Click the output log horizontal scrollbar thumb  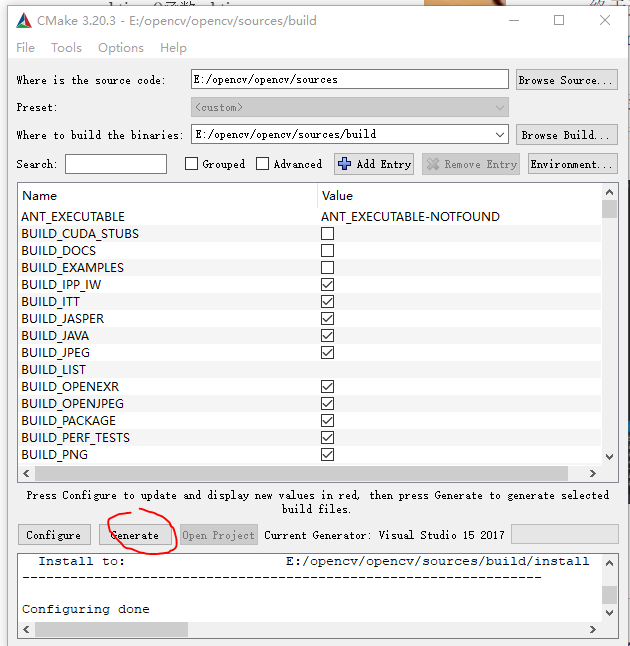[111, 630]
